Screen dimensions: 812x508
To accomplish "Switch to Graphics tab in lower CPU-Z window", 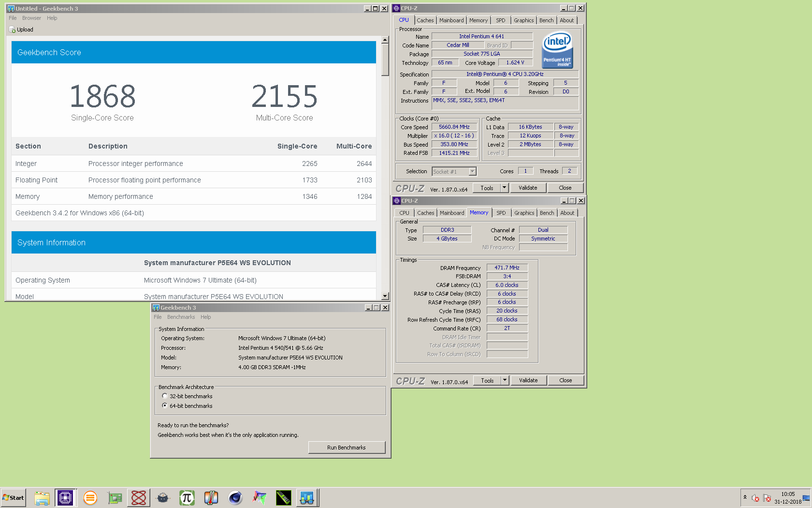I will coord(524,213).
